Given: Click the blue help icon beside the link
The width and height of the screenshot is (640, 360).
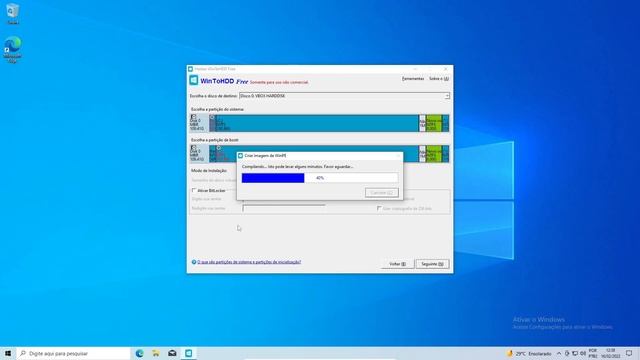Looking at the screenshot, I should tap(194, 262).
